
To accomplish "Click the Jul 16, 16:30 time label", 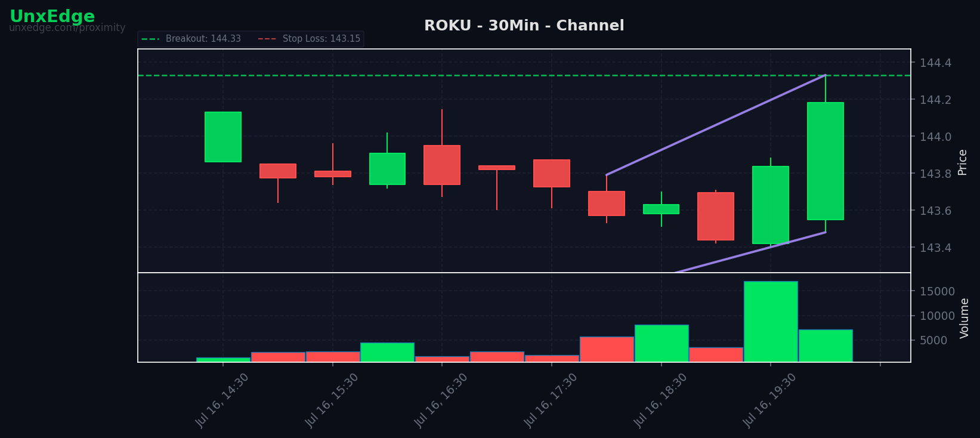I will click(441, 400).
